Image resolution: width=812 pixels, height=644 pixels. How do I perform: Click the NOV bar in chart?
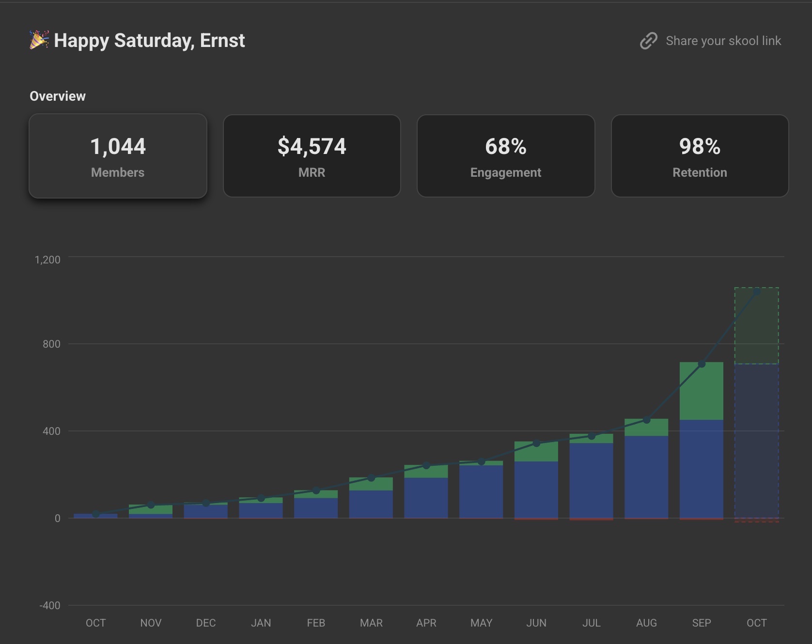pyautogui.click(x=151, y=511)
